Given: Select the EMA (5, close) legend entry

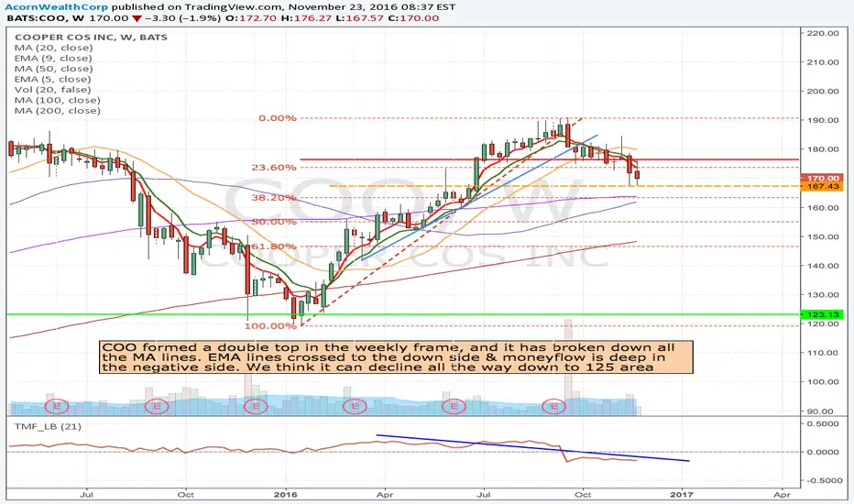Looking at the screenshot, I should (53, 79).
